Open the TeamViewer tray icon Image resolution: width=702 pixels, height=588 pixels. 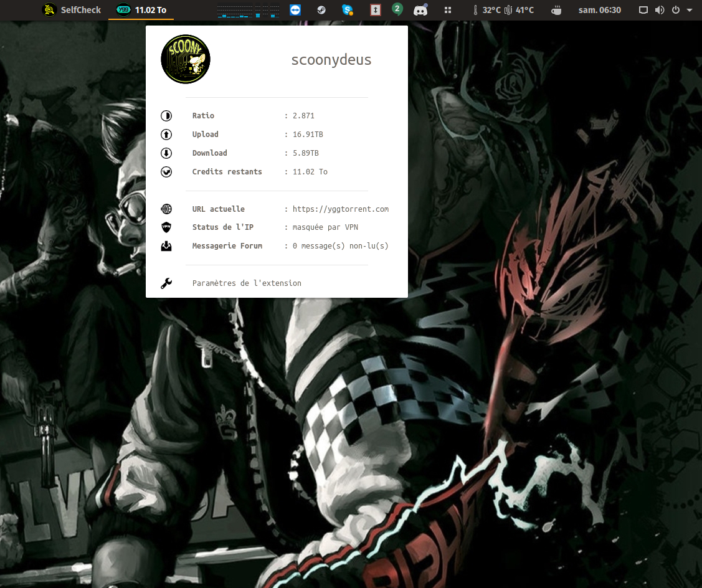(295, 10)
